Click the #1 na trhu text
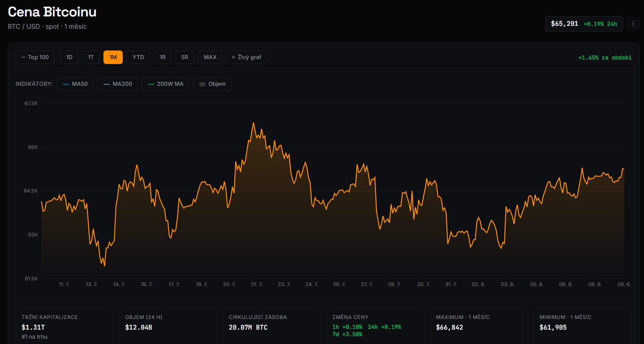 (x=34, y=337)
